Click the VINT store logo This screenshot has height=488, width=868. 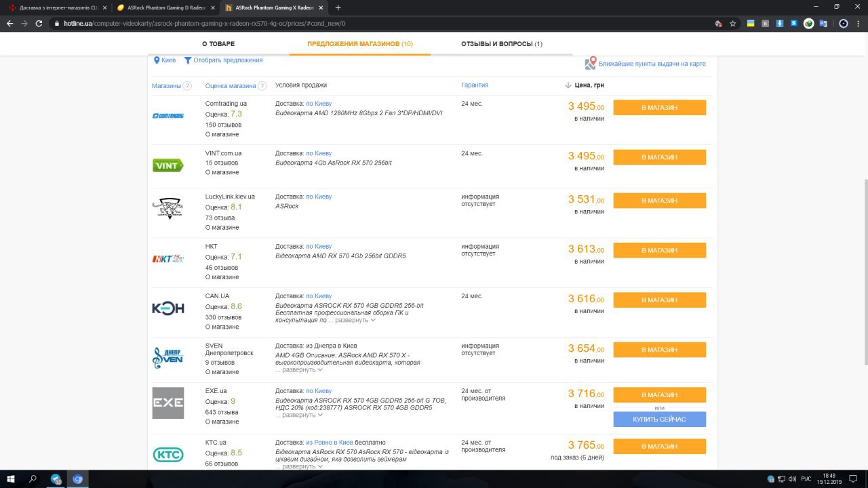[168, 165]
